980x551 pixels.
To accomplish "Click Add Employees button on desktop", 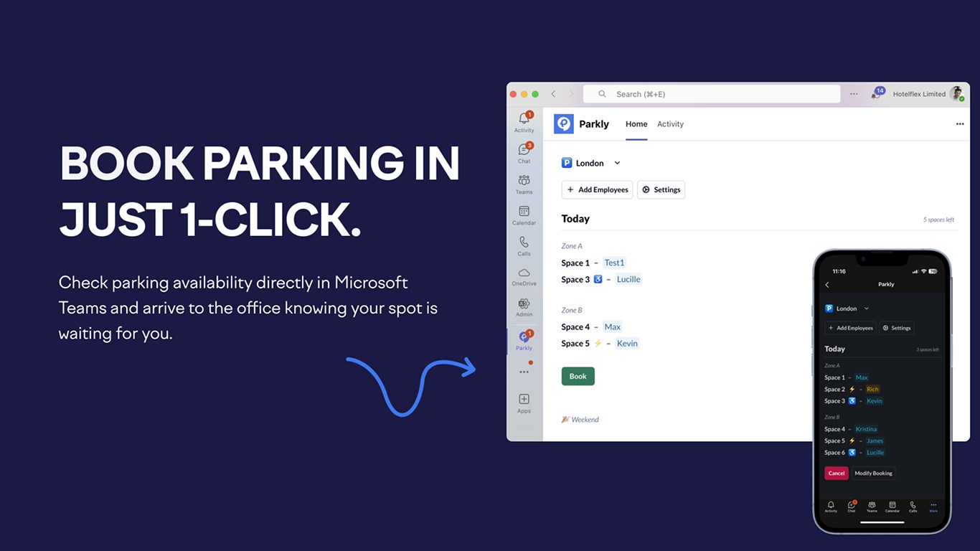I will click(598, 189).
